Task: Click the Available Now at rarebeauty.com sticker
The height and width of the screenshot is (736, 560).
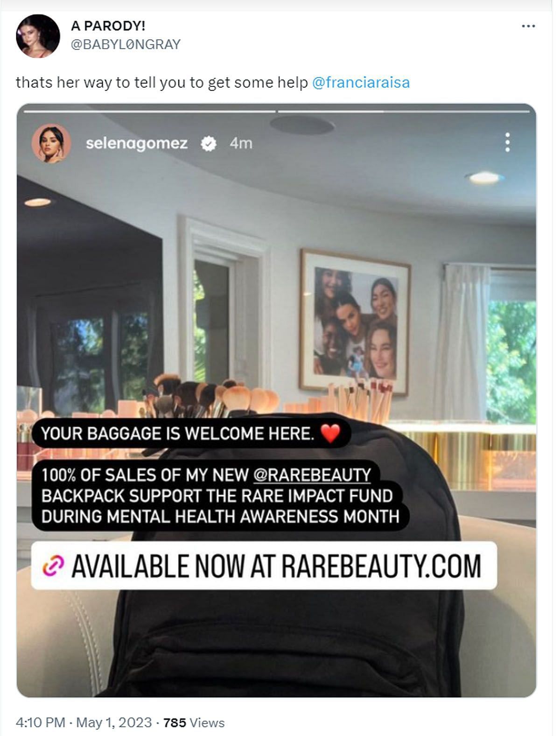Action: 264,566
